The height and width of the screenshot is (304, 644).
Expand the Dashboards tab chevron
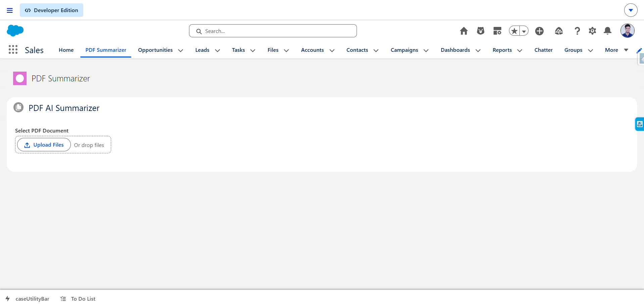click(x=478, y=50)
